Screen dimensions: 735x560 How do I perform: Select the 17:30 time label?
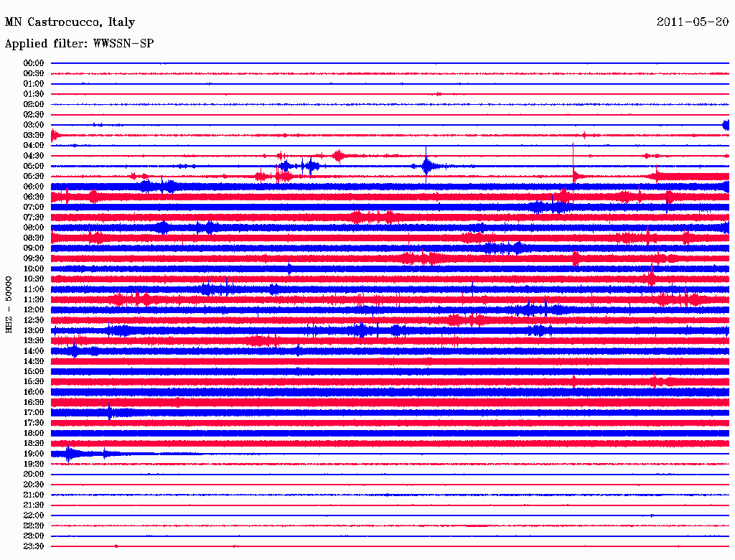pyautogui.click(x=33, y=423)
